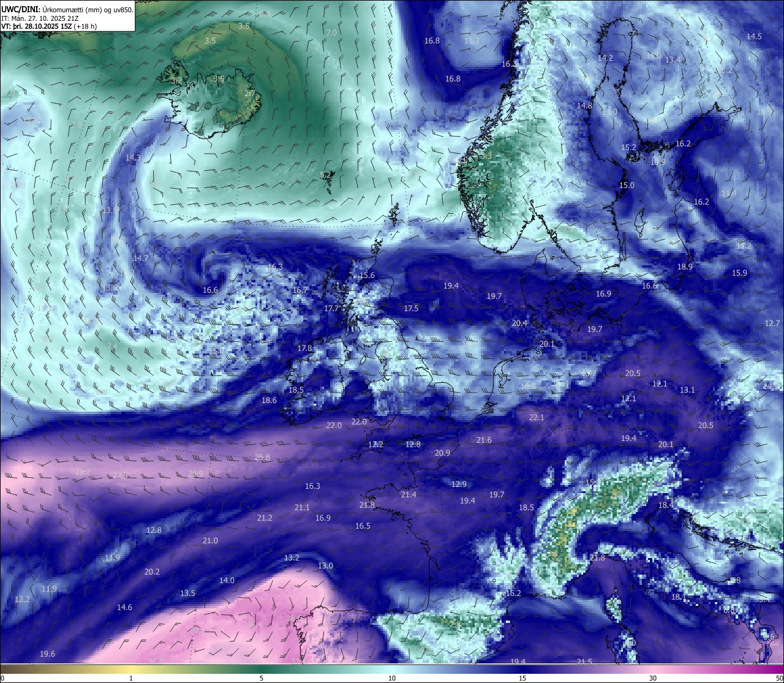The image size is (784, 683).
Task: Click the 17.5 value in the North Sea
Action: (411, 308)
